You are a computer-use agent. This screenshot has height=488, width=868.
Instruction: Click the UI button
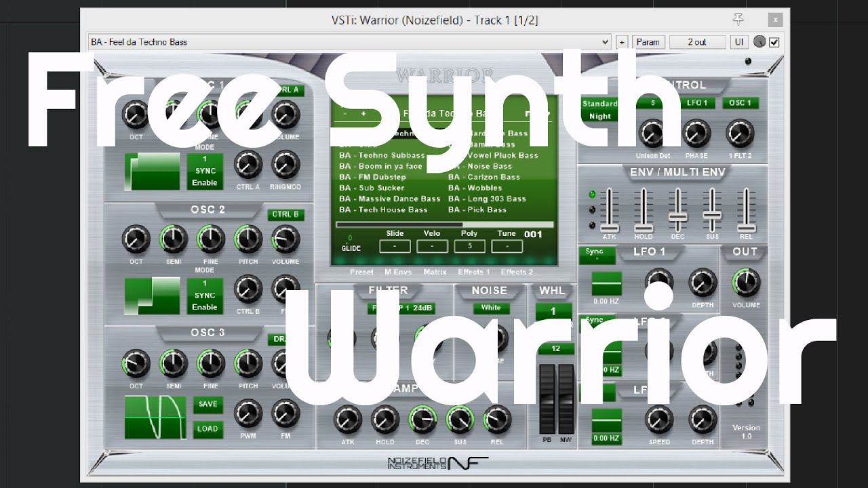[739, 42]
